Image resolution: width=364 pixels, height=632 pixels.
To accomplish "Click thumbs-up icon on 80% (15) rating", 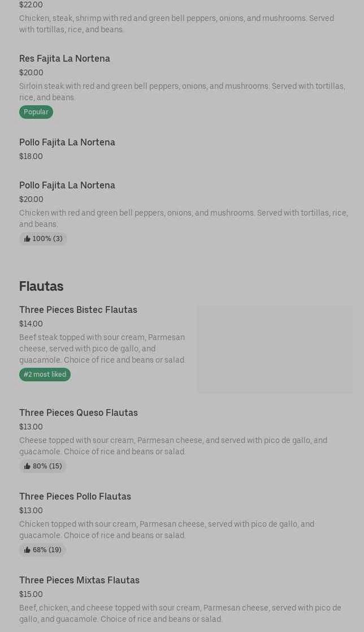I will click(x=27, y=466).
